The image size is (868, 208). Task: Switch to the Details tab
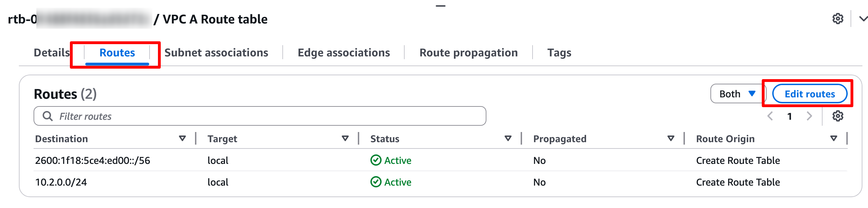[x=52, y=53]
